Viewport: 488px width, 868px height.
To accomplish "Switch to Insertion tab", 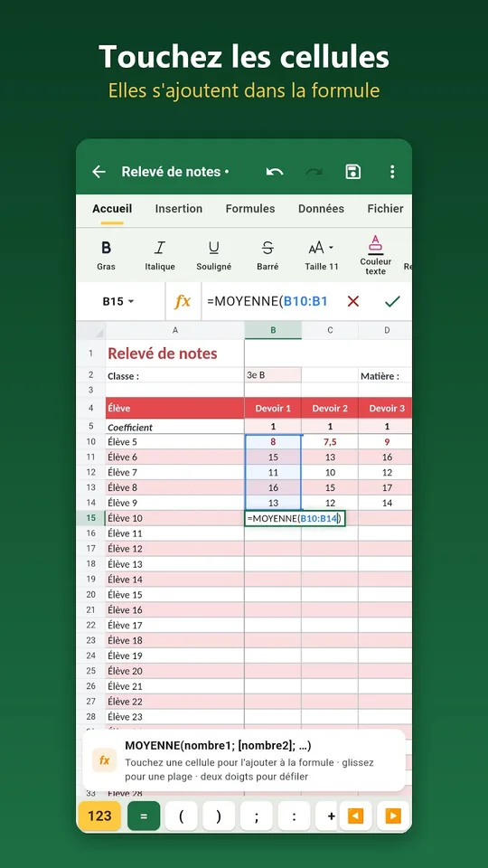I will (179, 209).
